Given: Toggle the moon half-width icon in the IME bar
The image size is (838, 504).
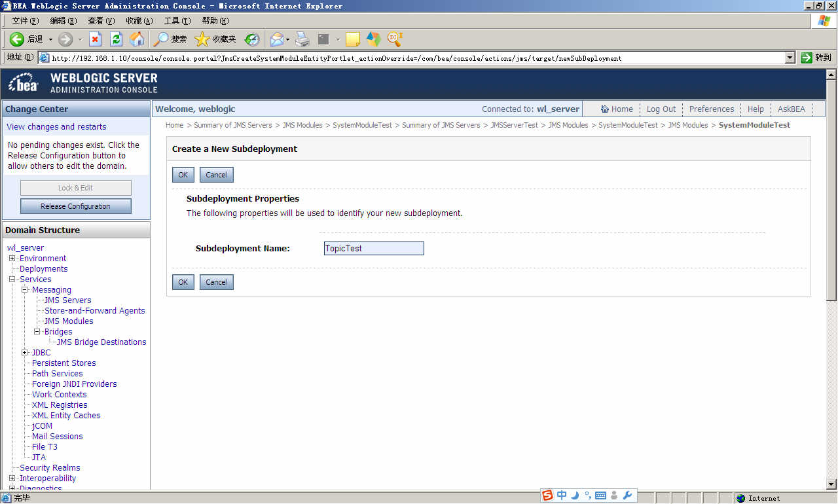Looking at the screenshot, I should (x=575, y=495).
